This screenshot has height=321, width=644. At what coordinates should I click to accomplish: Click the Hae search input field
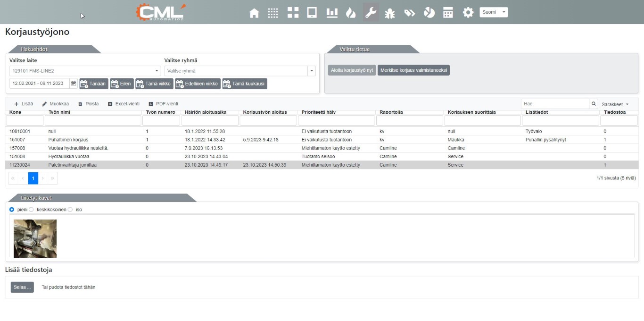[555, 104]
